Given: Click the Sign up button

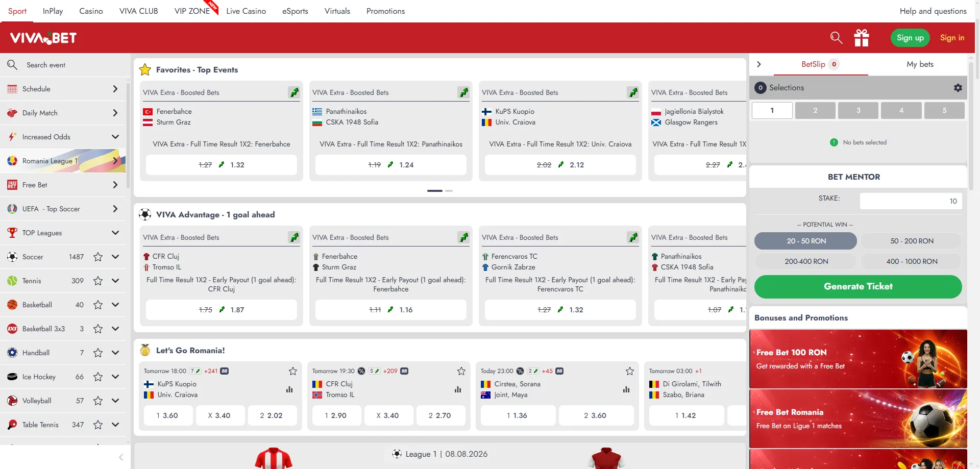Looking at the screenshot, I should (x=910, y=38).
